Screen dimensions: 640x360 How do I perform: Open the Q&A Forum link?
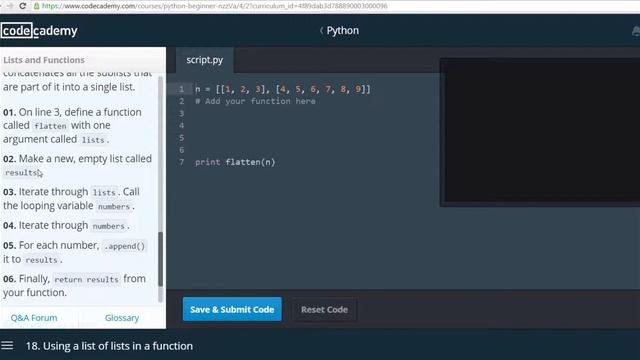(x=34, y=318)
